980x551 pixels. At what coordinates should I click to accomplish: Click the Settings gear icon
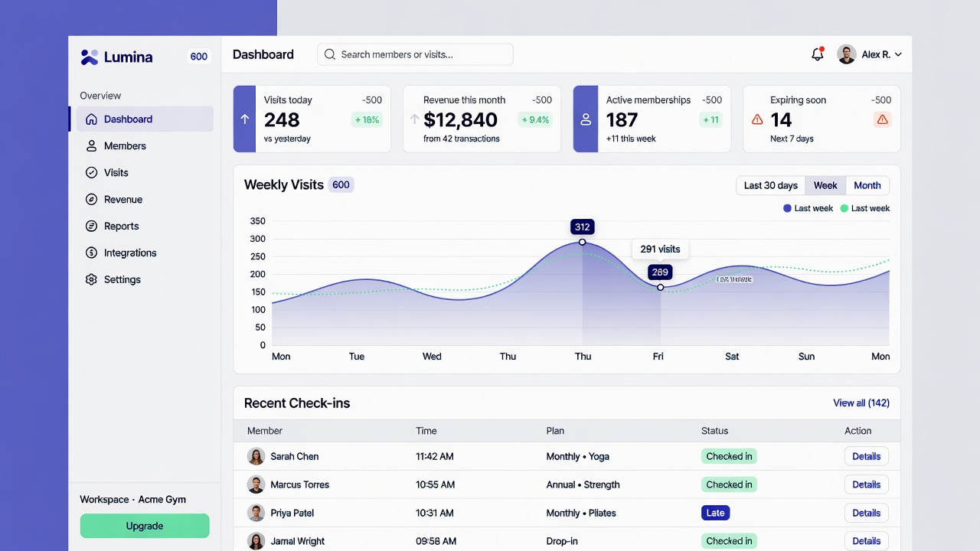click(91, 279)
